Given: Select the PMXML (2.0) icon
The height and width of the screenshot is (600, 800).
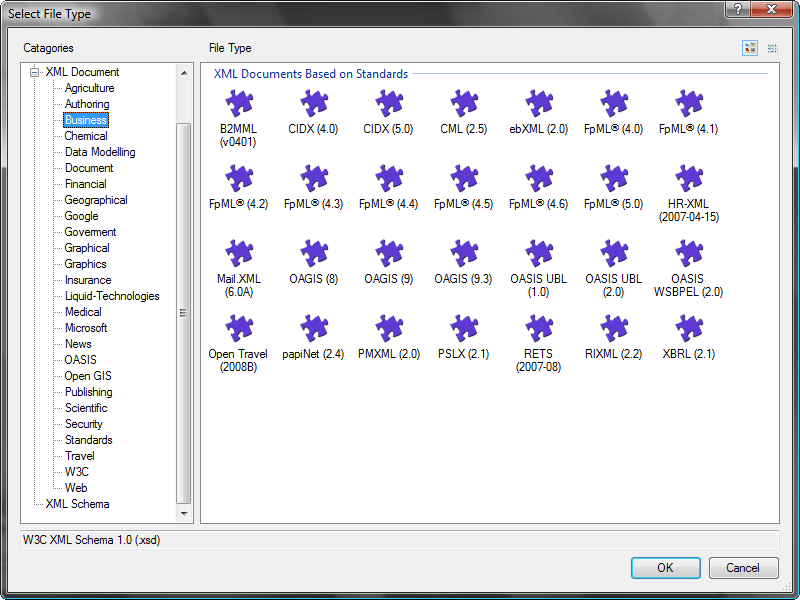Looking at the screenshot, I should 388,329.
